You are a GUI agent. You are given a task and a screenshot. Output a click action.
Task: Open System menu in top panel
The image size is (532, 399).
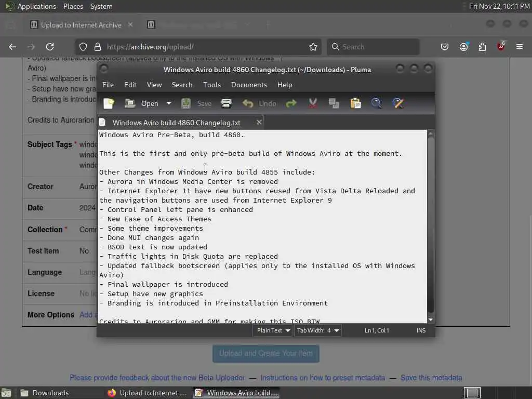(x=101, y=6)
